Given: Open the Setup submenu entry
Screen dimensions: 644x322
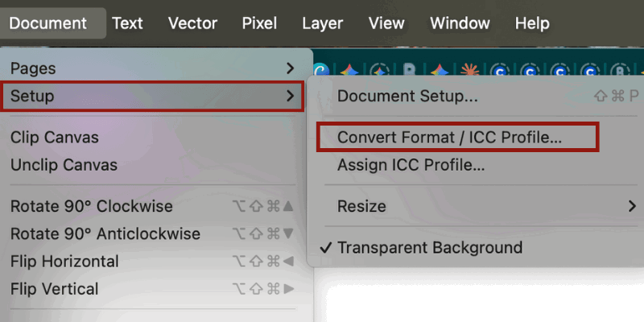Looking at the screenshot, I should coord(152,97).
